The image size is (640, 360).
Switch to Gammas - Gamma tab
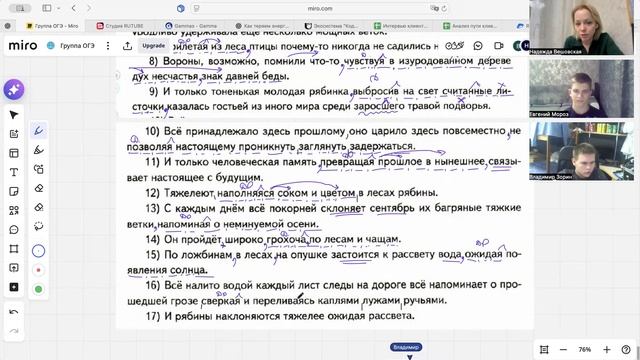coord(191,26)
